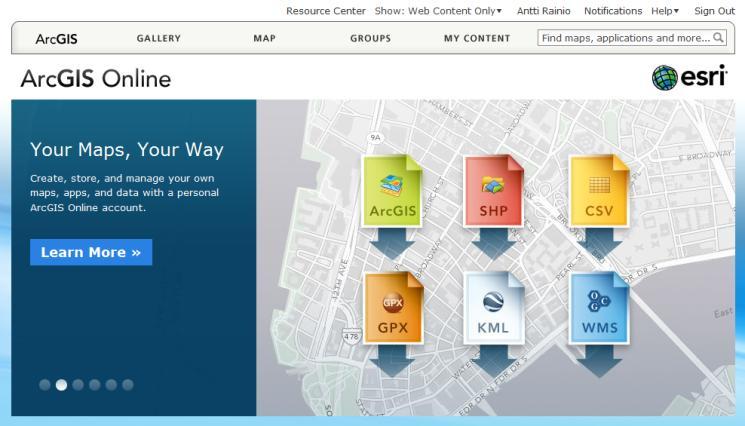Click the orange GPX file icon
The image size is (745, 426).
[393, 308]
